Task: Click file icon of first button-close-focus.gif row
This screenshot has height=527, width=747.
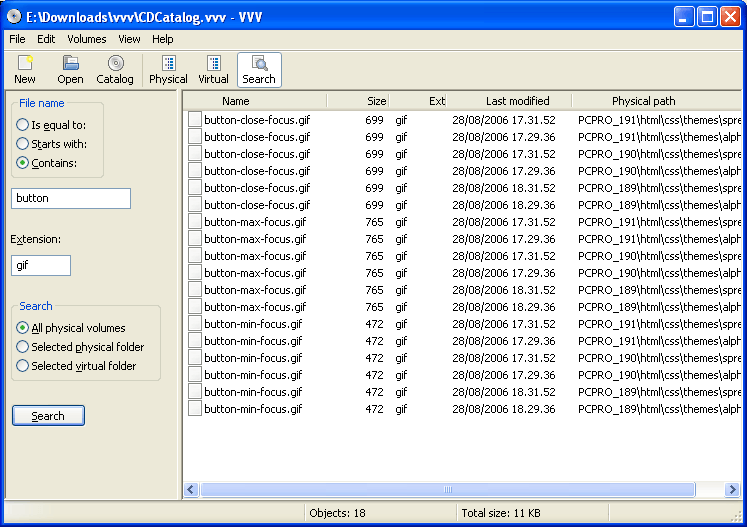Action: click(x=195, y=119)
